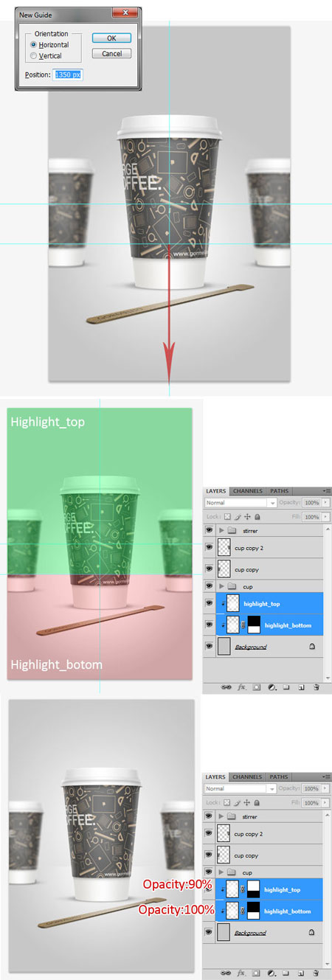Image resolution: width=332 pixels, height=980 pixels.
Task: Expand the cup group in lower panel
Action: tap(221, 872)
